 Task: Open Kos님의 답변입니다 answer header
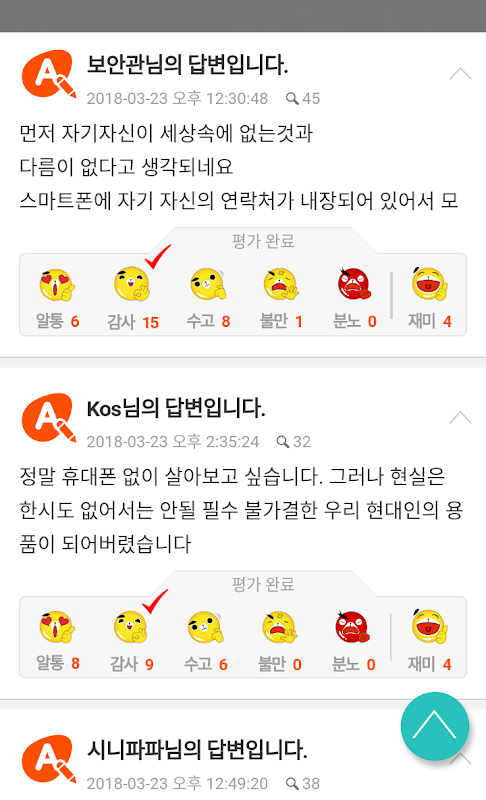point(176,409)
